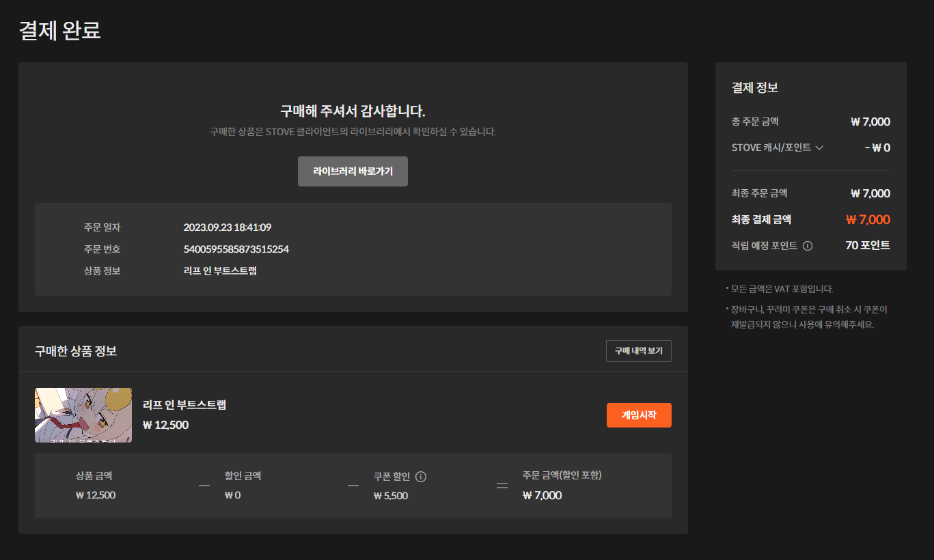Click the order date 2023.09.23 18:41:09
The height and width of the screenshot is (560, 934).
point(227,227)
